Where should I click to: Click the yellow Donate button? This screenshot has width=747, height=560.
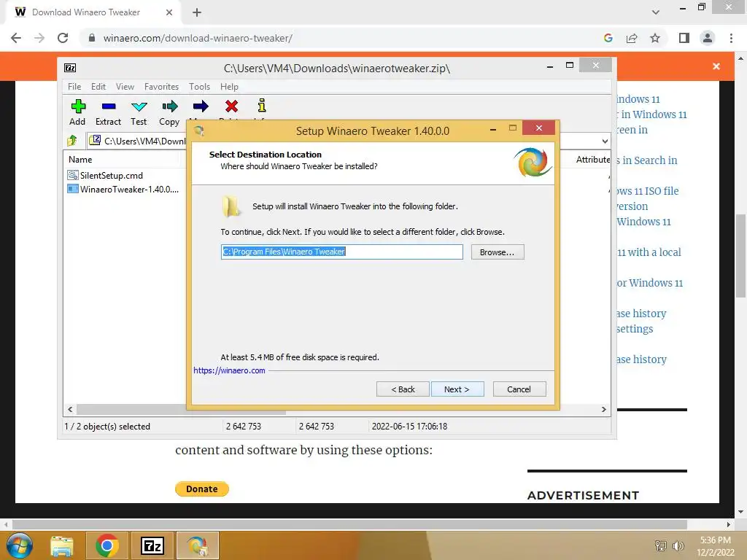tap(202, 489)
